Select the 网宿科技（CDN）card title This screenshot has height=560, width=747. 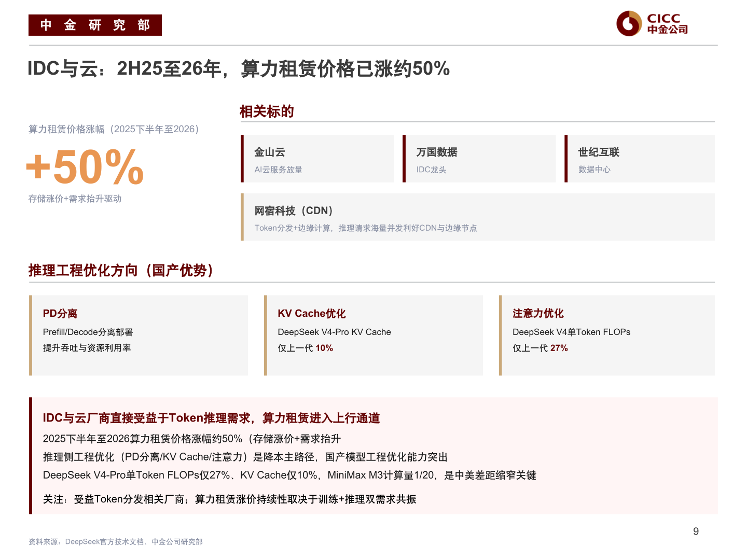tap(294, 211)
